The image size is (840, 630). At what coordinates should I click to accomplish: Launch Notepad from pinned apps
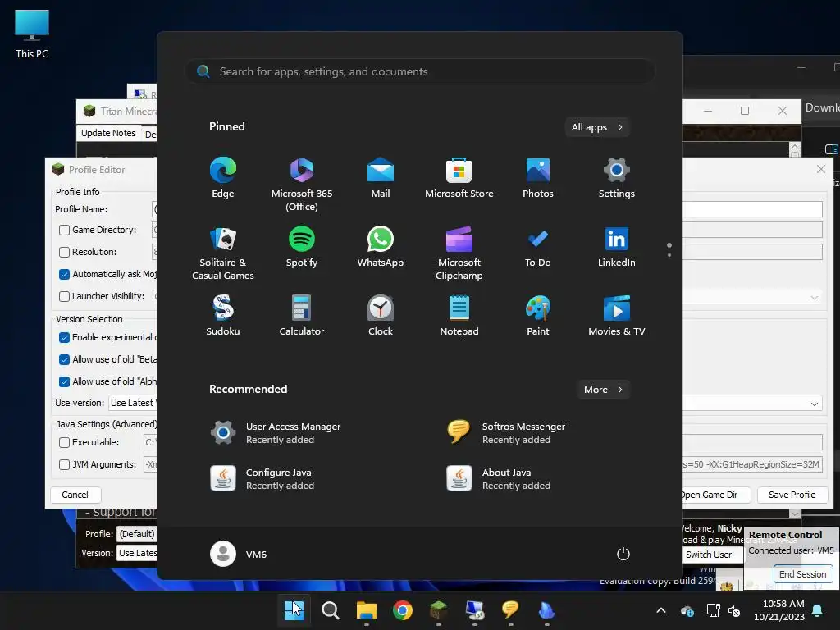pyautogui.click(x=459, y=316)
